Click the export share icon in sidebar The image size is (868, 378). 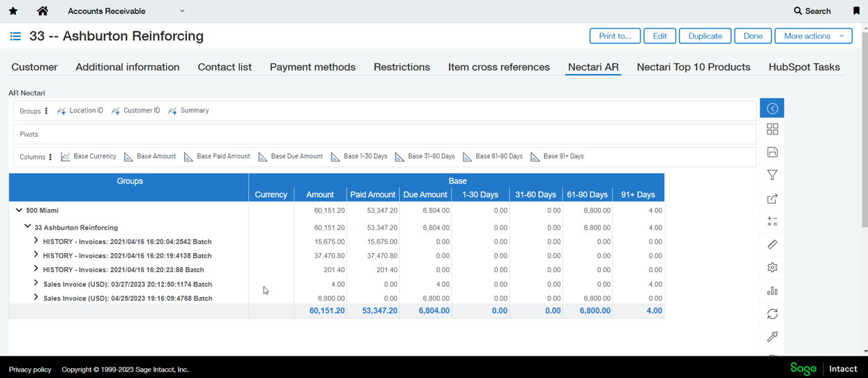coord(772,199)
